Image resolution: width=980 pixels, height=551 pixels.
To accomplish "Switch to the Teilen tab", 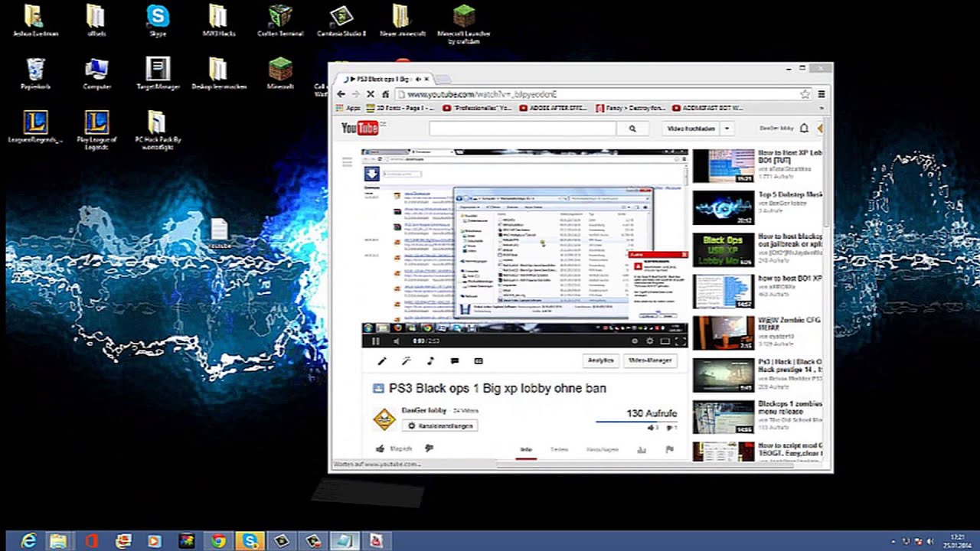I will (560, 450).
